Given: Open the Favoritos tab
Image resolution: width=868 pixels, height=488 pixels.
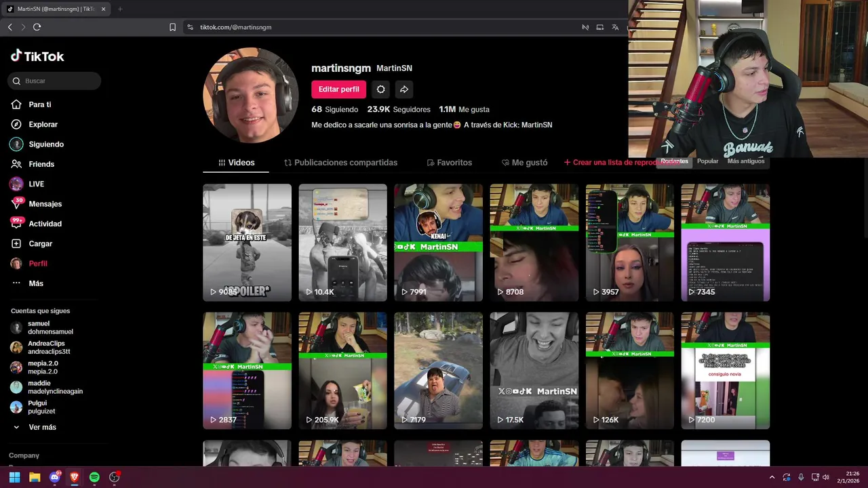Looking at the screenshot, I should click(449, 163).
